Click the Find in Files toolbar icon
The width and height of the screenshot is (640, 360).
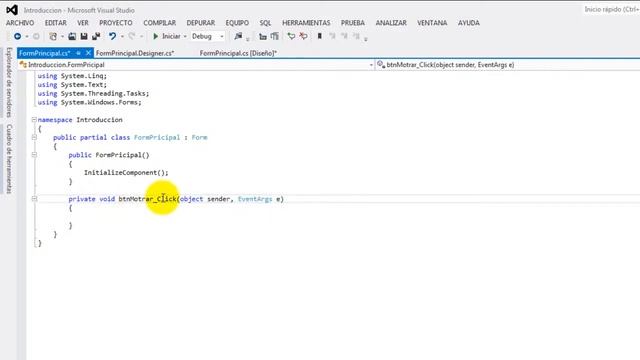238,36
